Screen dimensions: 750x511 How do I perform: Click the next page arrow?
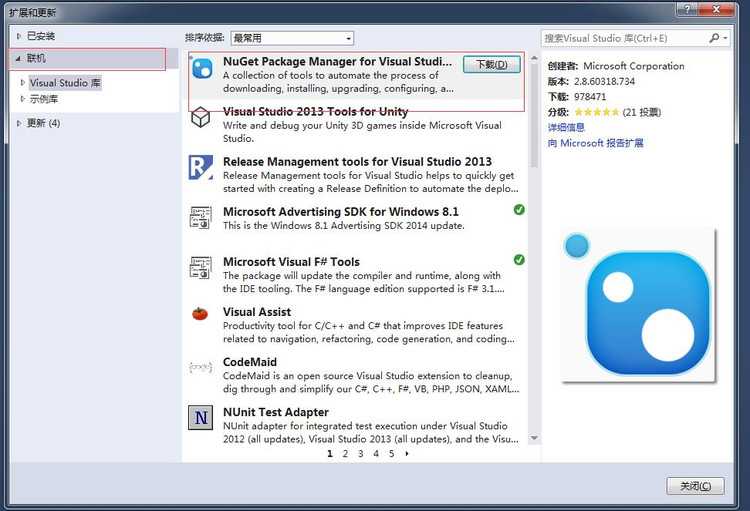(407, 454)
